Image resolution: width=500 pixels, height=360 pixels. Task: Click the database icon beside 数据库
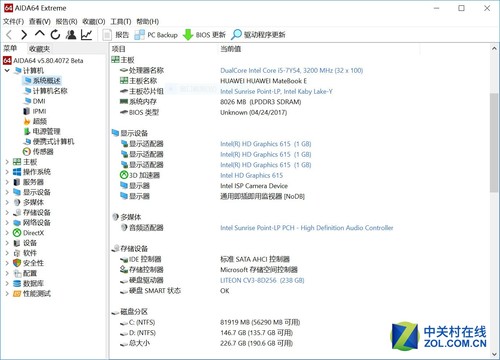[17, 283]
